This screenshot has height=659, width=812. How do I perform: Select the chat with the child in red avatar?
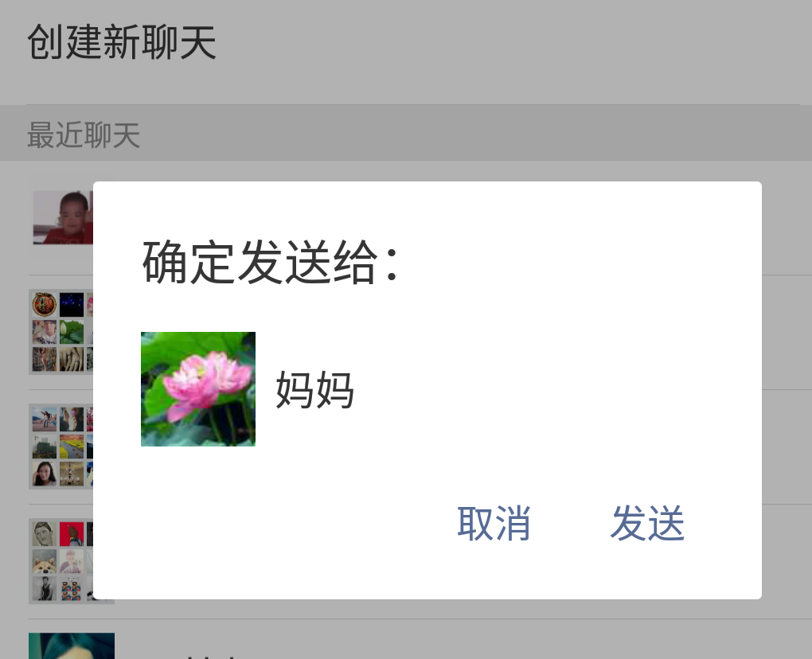[63, 217]
